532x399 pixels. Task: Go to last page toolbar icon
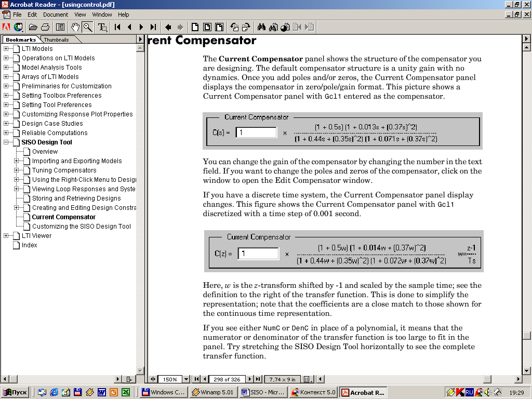[x=153, y=27]
